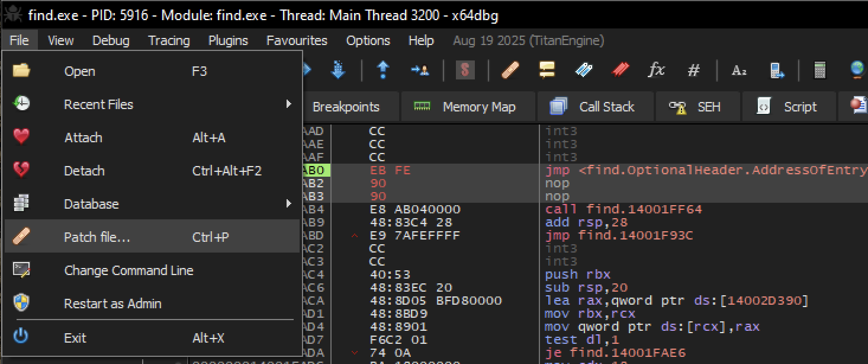868x364 pixels.
Task: Click the Execute till return up-arrow icon
Action: point(383,71)
